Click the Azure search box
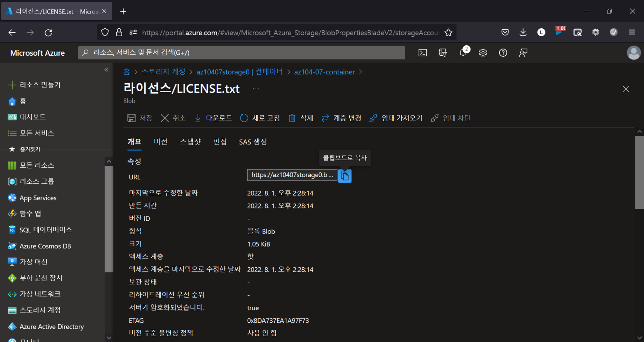Screen dimensions: 644x342 [x=241, y=53]
